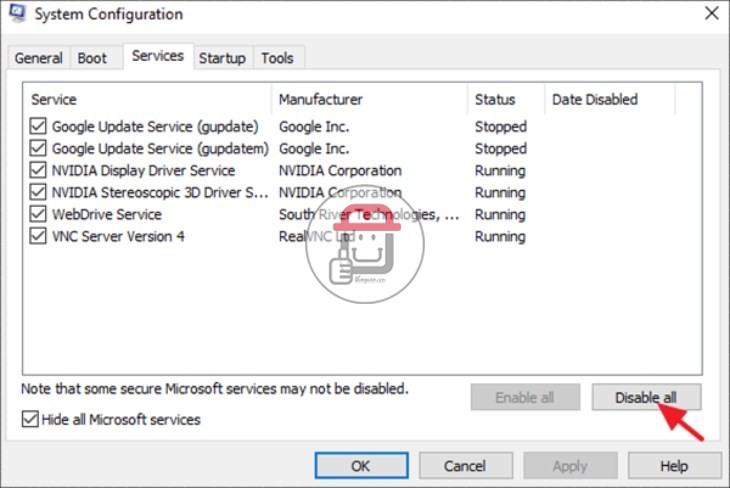Open the Boot tab
The height and width of the screenshot is (488, 730).
[92, 58]
